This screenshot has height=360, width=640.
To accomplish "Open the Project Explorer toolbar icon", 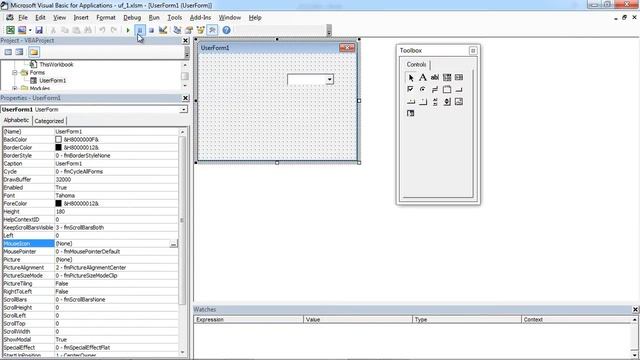I will click(177, 30).
